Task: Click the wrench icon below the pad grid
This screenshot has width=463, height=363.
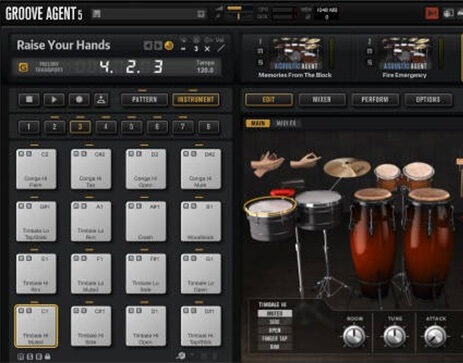Action: coord(181,356)
